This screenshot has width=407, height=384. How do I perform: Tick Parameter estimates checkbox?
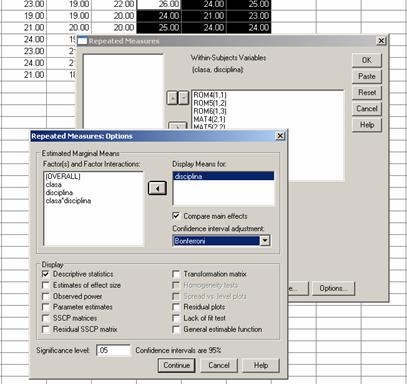click(46, 307)
